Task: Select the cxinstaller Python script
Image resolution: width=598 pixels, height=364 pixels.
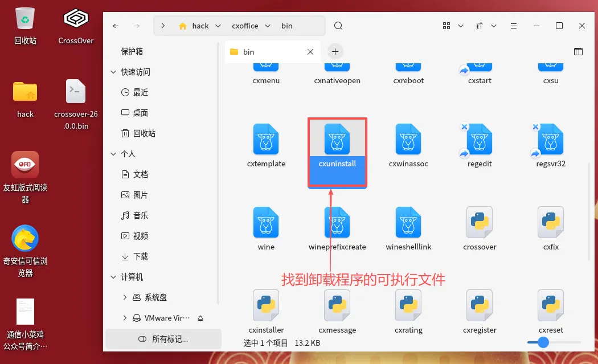Action: click(x=266, y=305)
